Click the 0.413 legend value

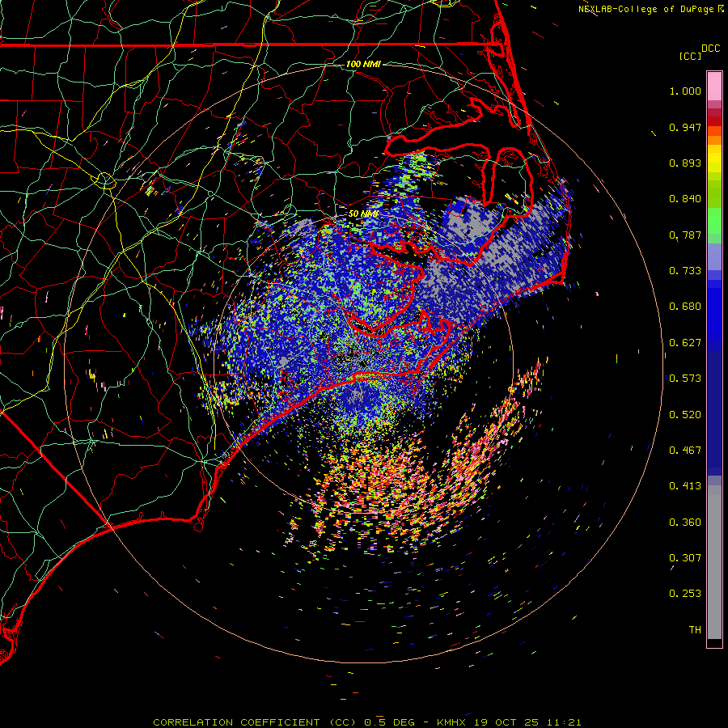click(x=685, y=486)
